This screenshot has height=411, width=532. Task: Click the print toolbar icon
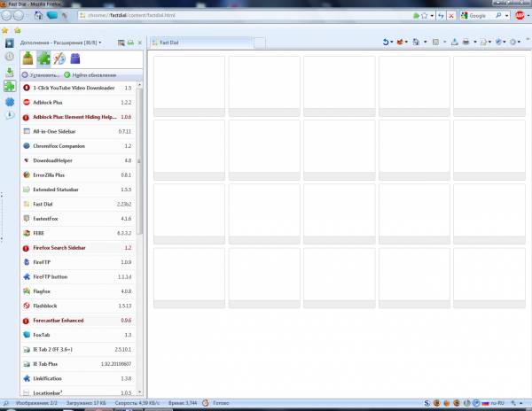(465, 42)
